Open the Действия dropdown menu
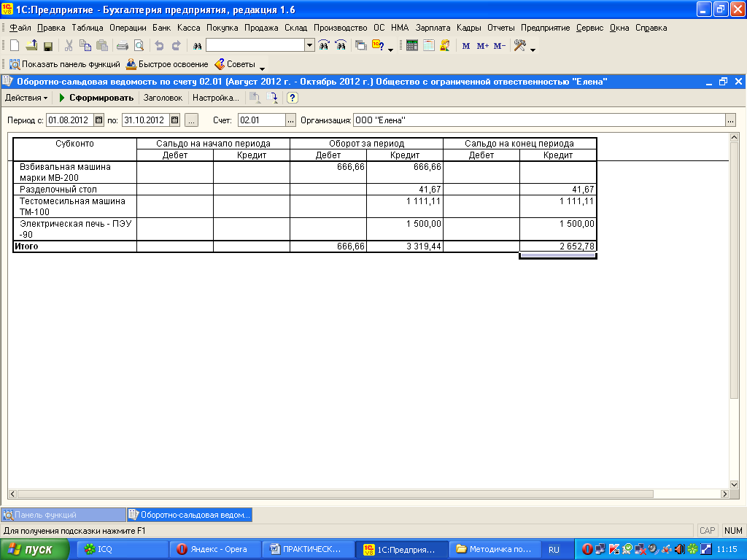The height and width of the screenshot is (560, 747). 26,98
